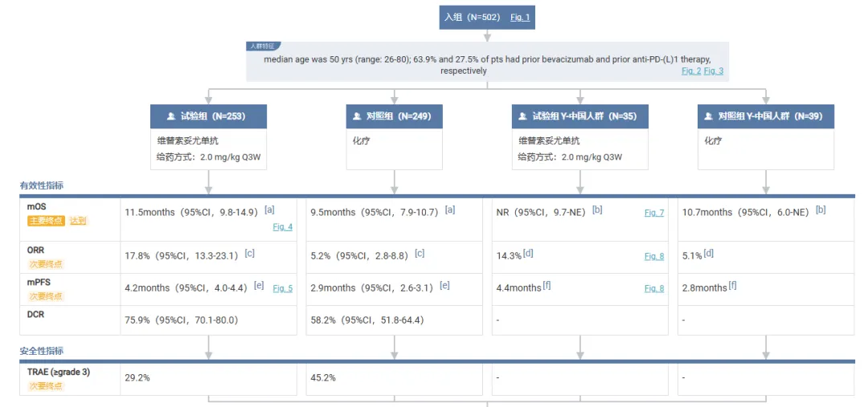Click person icon in 试验组 Y-中国人群 (N=35) header

(523, 116)
